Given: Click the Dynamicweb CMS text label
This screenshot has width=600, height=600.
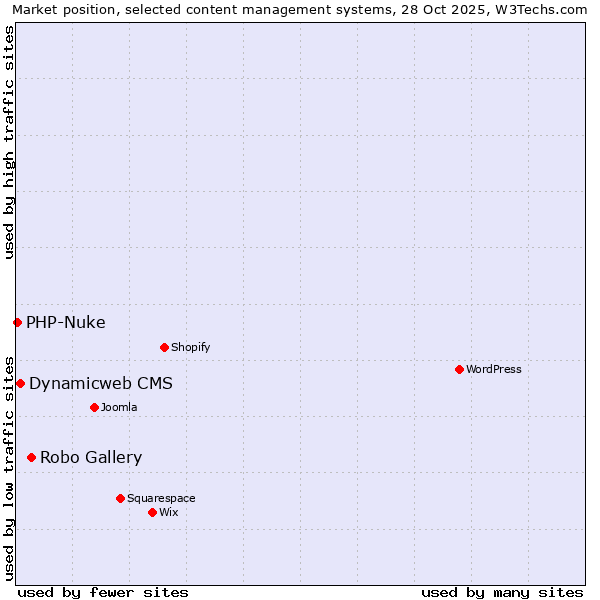Looking at the screenshot, I should [101, 383].
